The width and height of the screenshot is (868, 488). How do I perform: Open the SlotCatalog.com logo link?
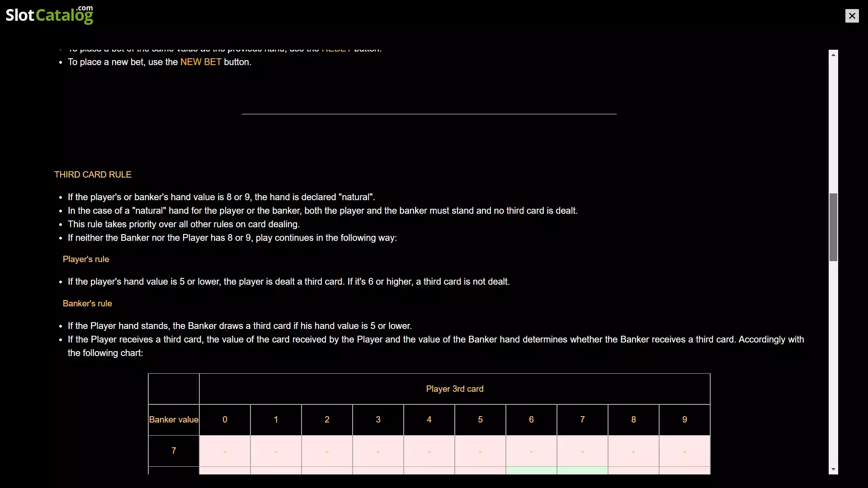tap(49, 14)
